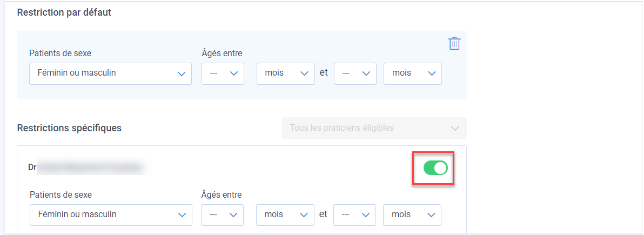644x235 pixels.
Task: Open default restriction minimum age unit dropdown
Action: [286, 73]
